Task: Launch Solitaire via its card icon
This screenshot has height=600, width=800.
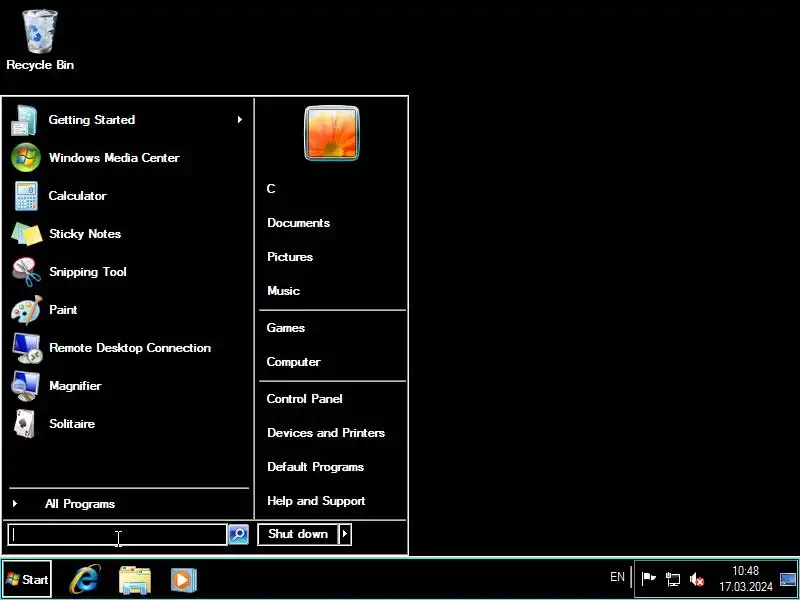Action: tap(24, 424)
